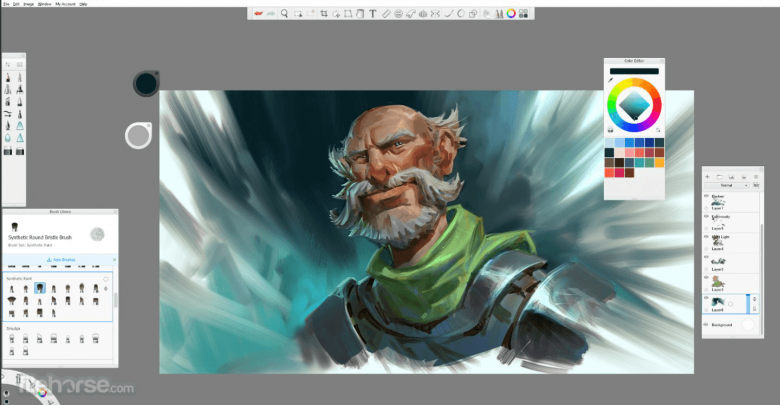The height and width of the screenshot is (405, 780).
Task: Expand the Smudge brush set section
Action: pyautogui.click(x=15, y=327)
